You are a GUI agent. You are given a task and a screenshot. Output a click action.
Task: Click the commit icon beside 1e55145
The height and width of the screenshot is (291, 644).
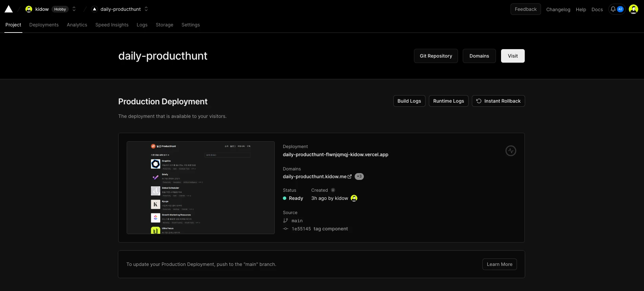click(286, 229)
